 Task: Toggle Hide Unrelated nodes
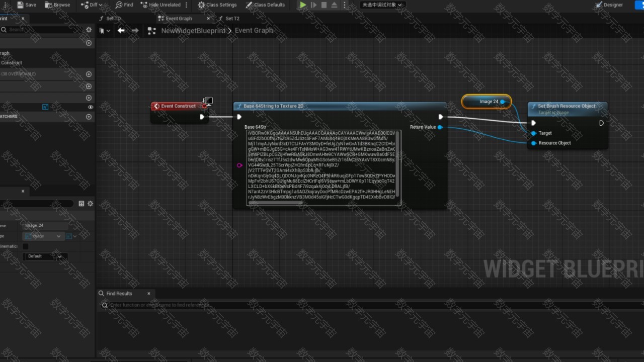point(160,5)
